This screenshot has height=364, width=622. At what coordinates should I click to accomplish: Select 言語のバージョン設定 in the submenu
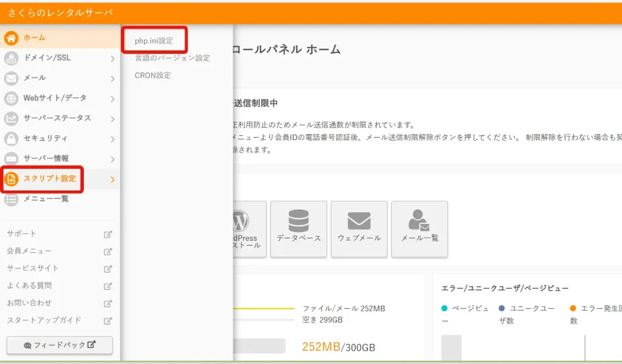[x=172, y=58]
